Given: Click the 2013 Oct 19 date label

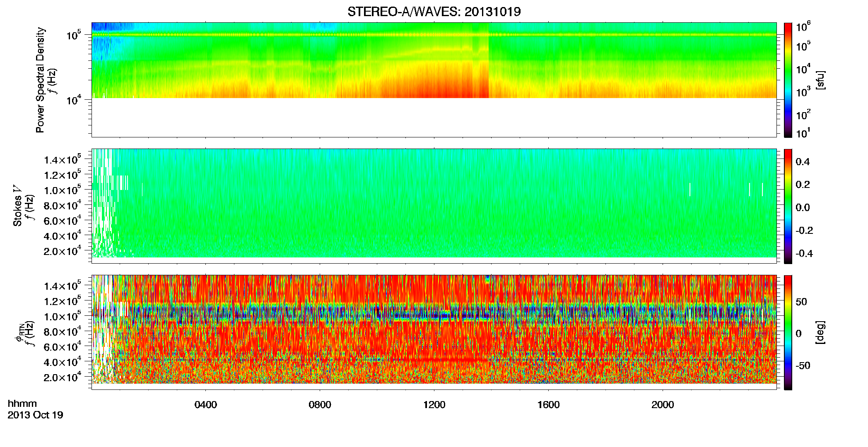Looking at the screenshot, I should point(36,415).
